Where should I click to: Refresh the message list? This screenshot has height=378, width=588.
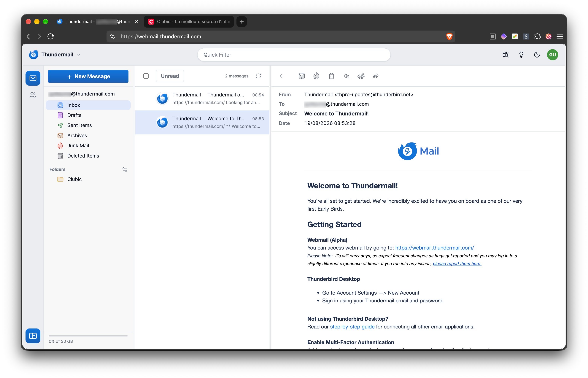pos(258,76)
